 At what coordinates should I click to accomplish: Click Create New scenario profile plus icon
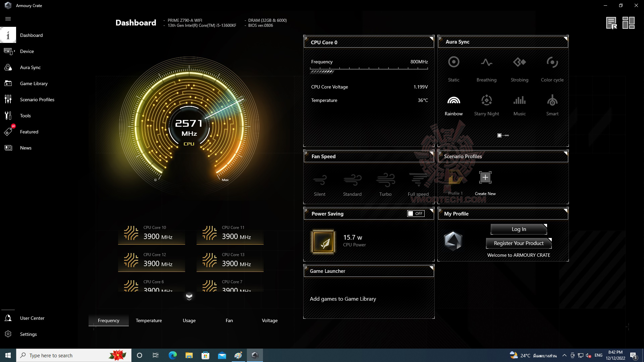[485, 178]
